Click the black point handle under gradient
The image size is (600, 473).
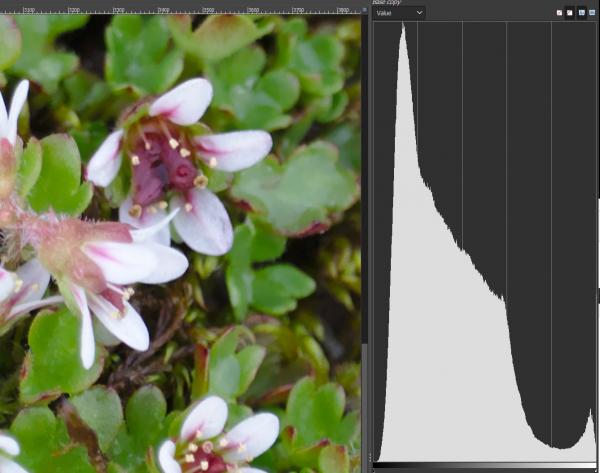pos(374,470)
